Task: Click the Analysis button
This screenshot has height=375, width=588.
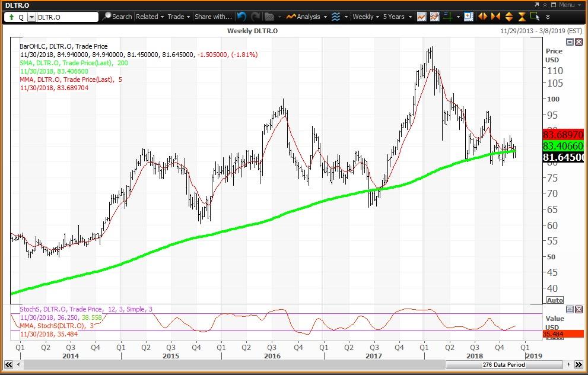Action: 306,17
